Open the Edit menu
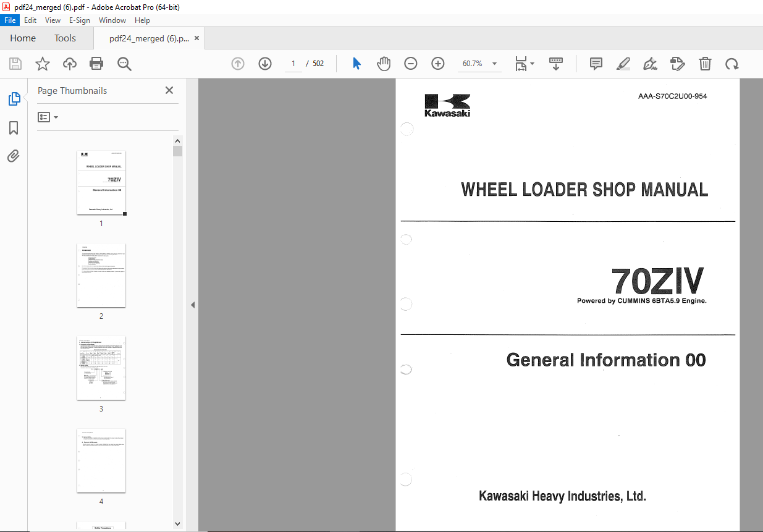This screenshot has height=532, width=763. pos(30,20)
